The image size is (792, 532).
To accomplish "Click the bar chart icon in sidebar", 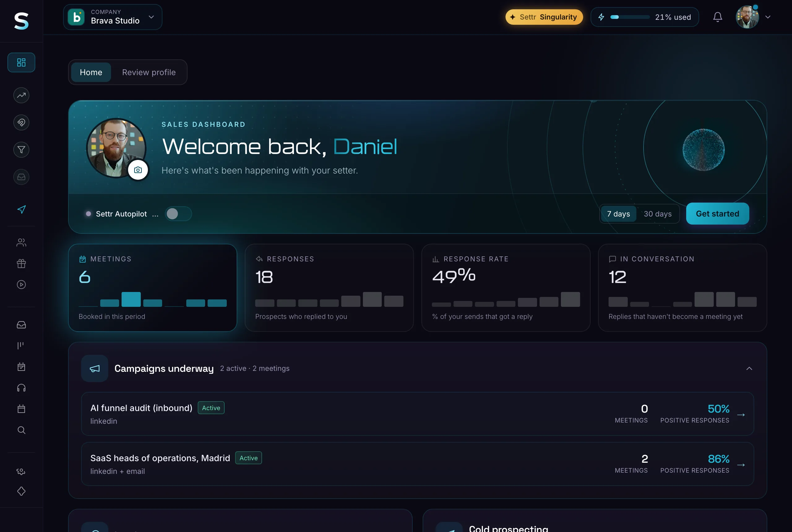I will 21,345.
